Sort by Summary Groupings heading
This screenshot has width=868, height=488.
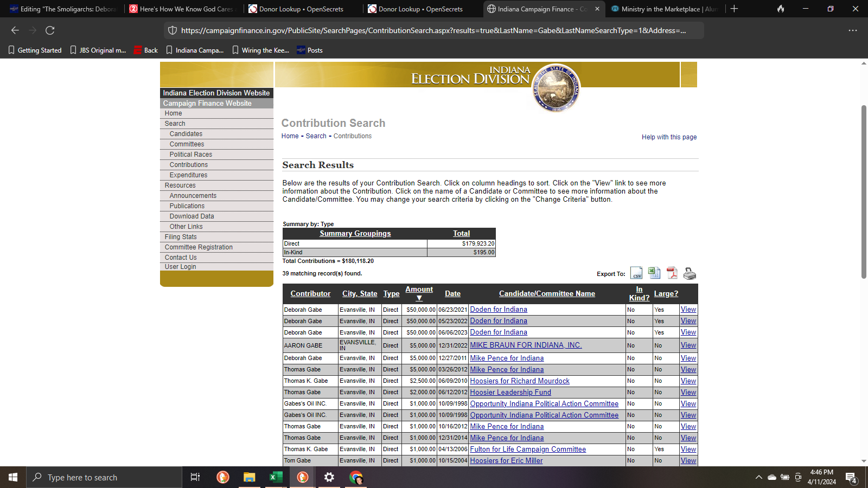pyautogui.click(x=355, y=234)
